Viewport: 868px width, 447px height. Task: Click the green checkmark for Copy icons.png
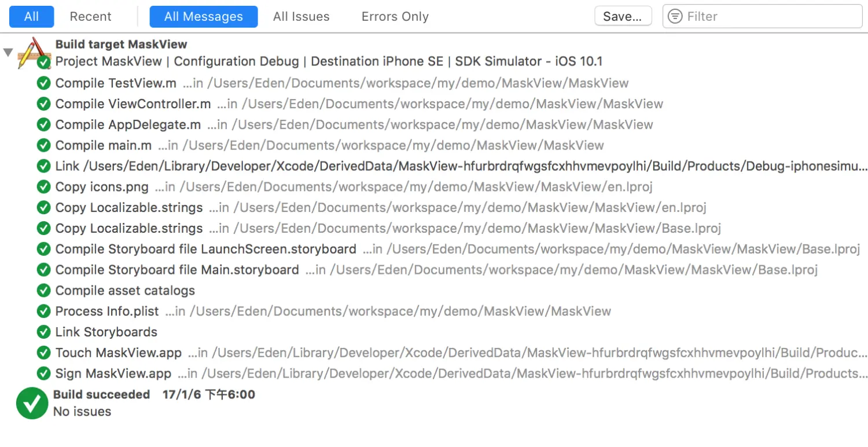(x=43, y=187)
